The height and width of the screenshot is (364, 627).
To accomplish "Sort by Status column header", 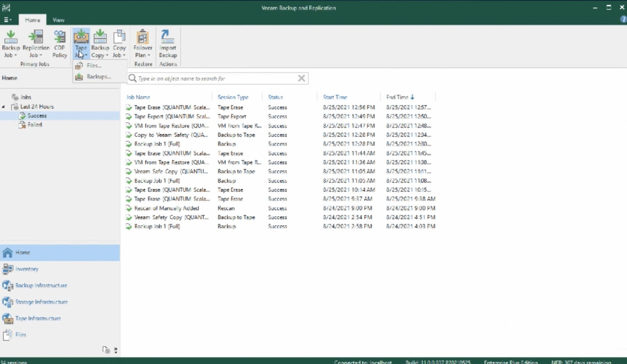I will coord(275,97).
